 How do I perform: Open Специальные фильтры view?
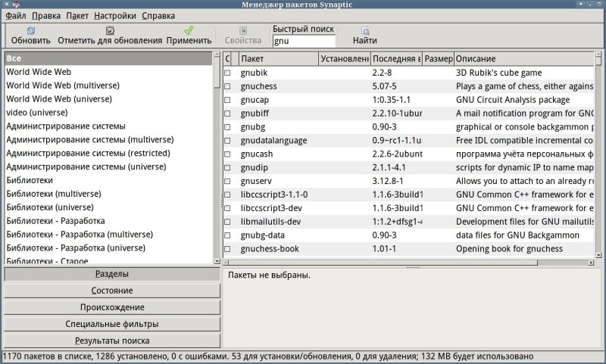[112, 324]
